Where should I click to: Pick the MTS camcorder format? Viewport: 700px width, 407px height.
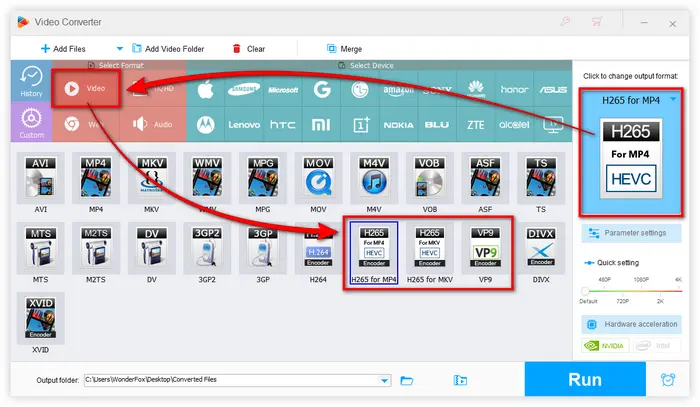[41, 249]
